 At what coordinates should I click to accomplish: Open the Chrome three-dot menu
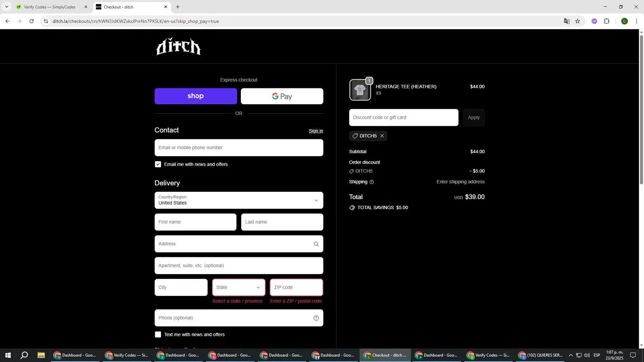point(637,21)
